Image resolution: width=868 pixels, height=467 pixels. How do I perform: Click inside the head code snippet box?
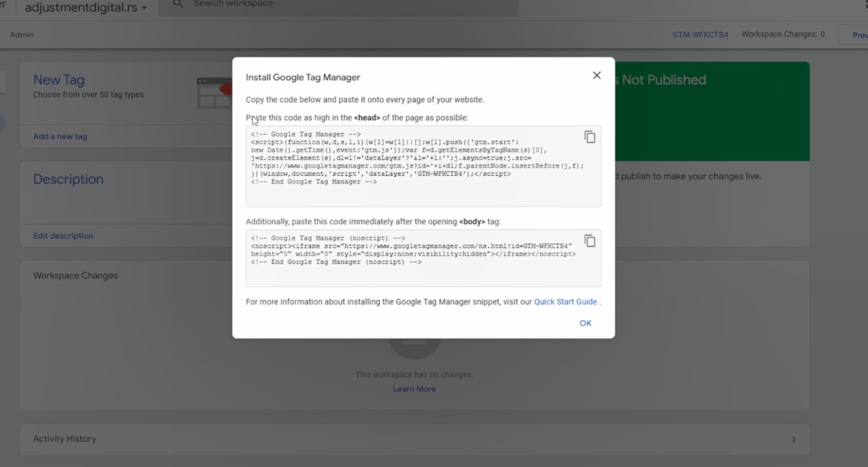[x=423, y=166]
